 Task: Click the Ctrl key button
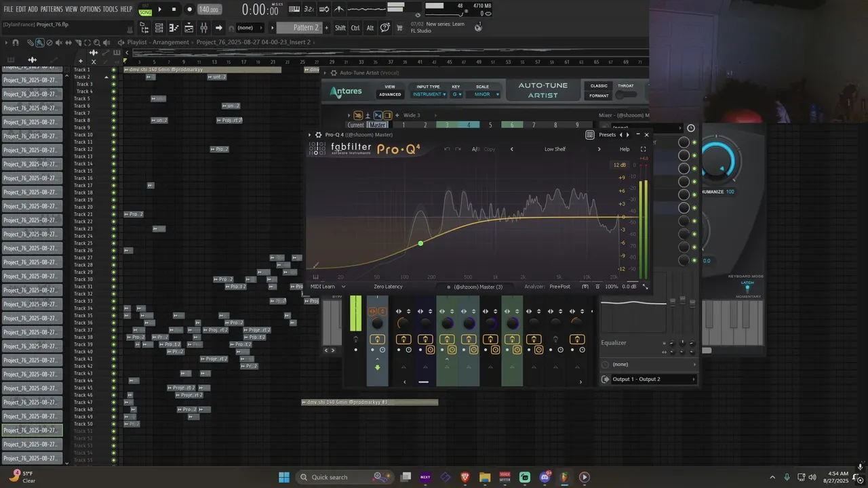pos(355,28)
